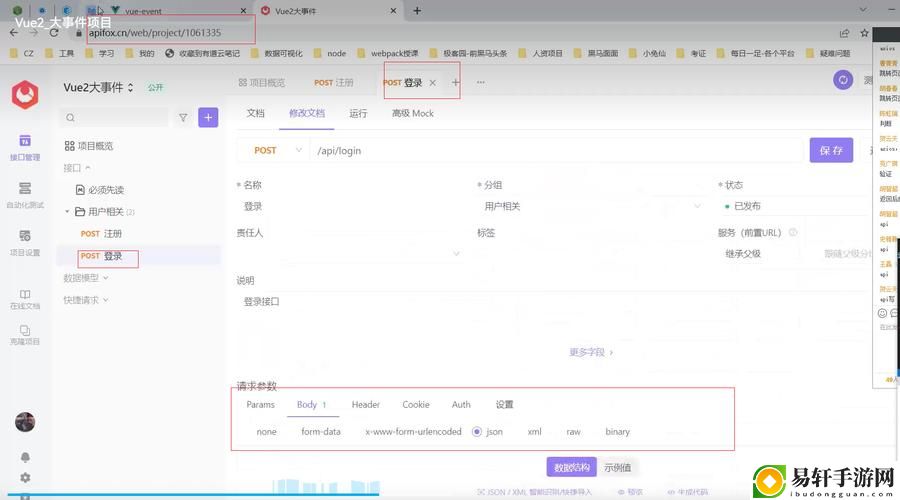Open the 分组 用户相关 dropdown
The height and width of the screenshot is (500, 900).
coord(591,206)
